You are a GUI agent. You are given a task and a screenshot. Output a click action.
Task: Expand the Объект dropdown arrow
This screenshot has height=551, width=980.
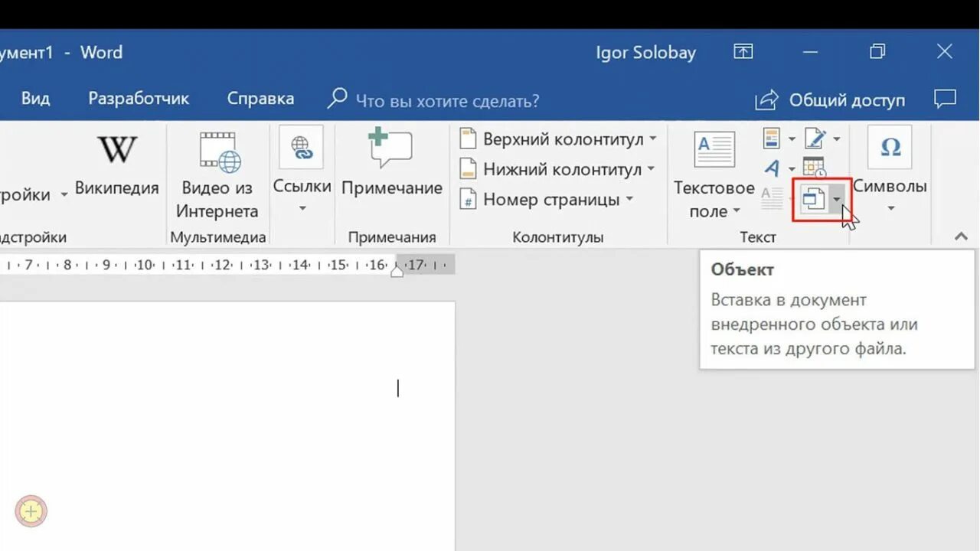tap(837, 200)
